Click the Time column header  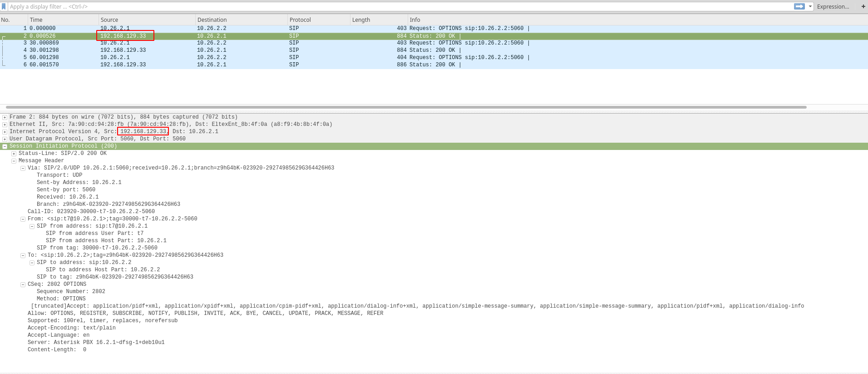click(36, 20)
